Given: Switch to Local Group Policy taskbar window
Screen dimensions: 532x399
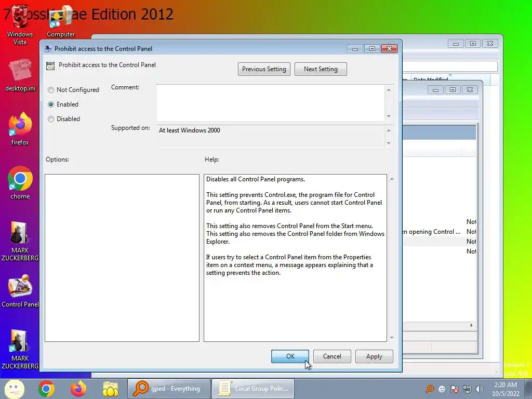Looking at the screenshot, I should coord(253,389).
